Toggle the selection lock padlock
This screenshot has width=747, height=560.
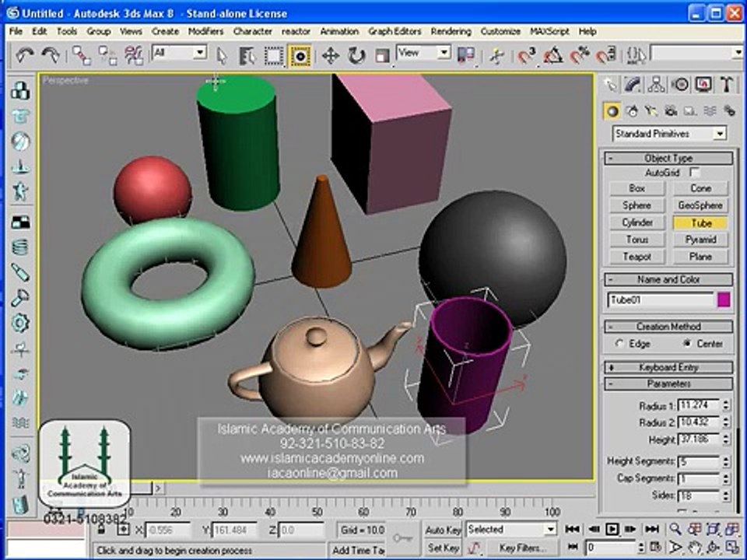[101, 530]
